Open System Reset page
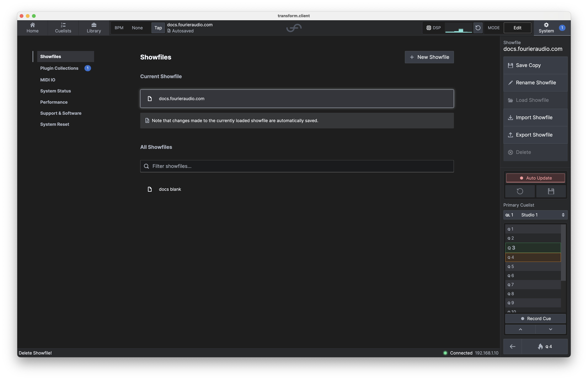 (x=55, y=124)
